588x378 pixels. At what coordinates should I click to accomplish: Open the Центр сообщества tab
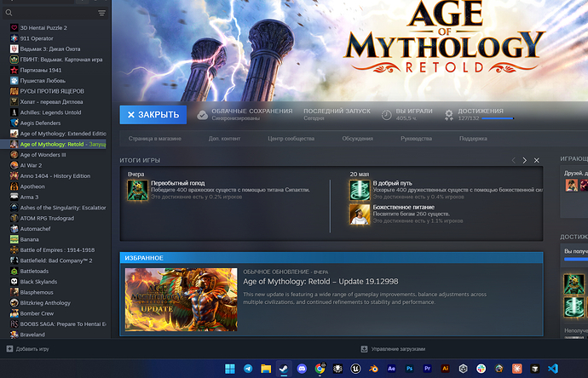click(x=291, y=139)
